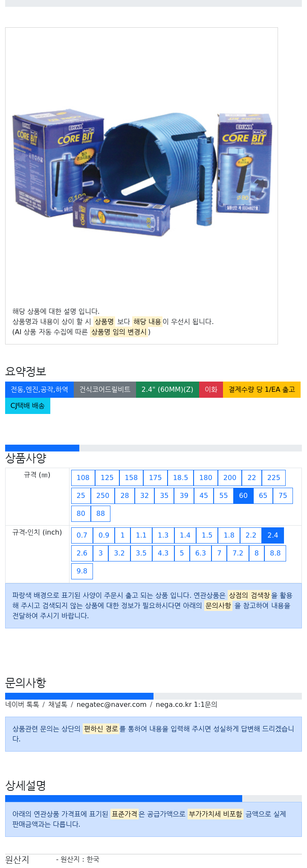Viewport: 307px width, 868px height.
Task: Click the 전동,엔진,공작,하역 category tag
Action: (39, 390)
